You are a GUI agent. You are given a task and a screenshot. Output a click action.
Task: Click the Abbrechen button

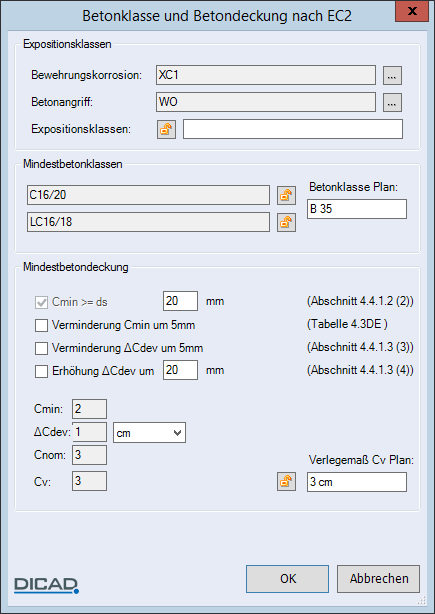click(x=379, y=579)
